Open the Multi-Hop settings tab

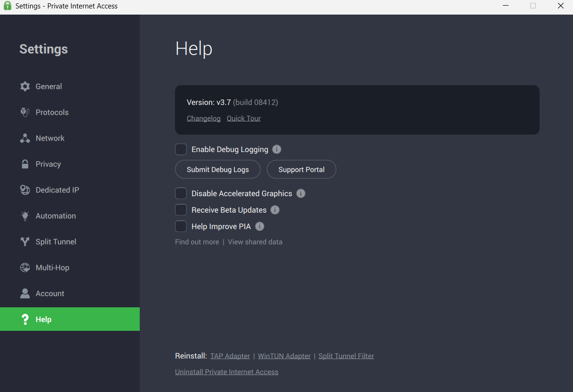point(52,268)
